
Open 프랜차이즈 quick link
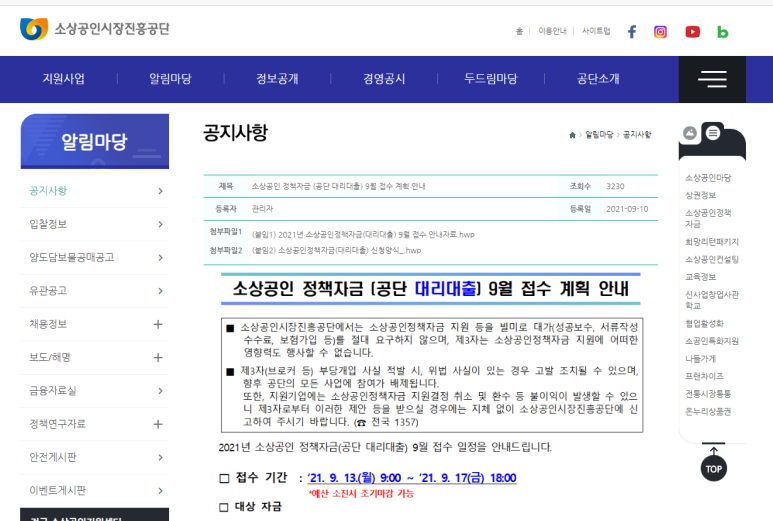click(x=704, y=376)
